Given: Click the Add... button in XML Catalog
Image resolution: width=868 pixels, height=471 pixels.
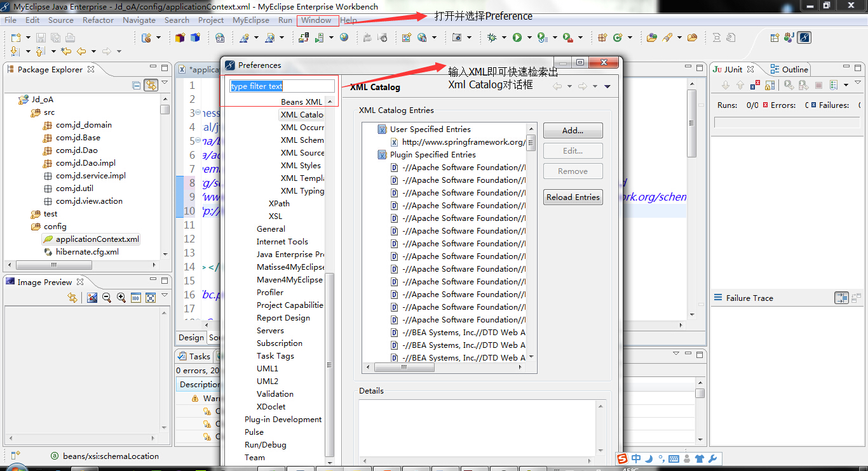Looking at the screenshot, I should tap(573, 130).
